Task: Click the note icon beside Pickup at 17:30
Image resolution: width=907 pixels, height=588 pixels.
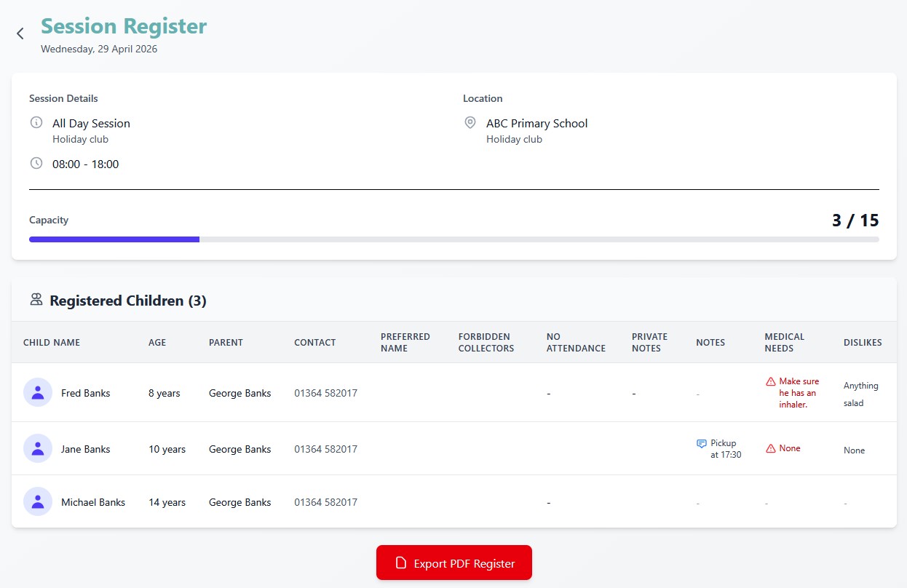Action: [701, 443]
